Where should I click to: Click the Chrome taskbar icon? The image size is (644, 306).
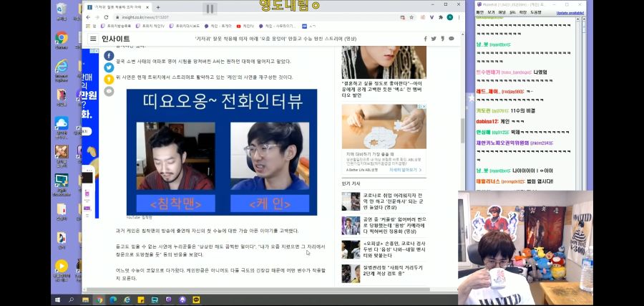(99, 300)
